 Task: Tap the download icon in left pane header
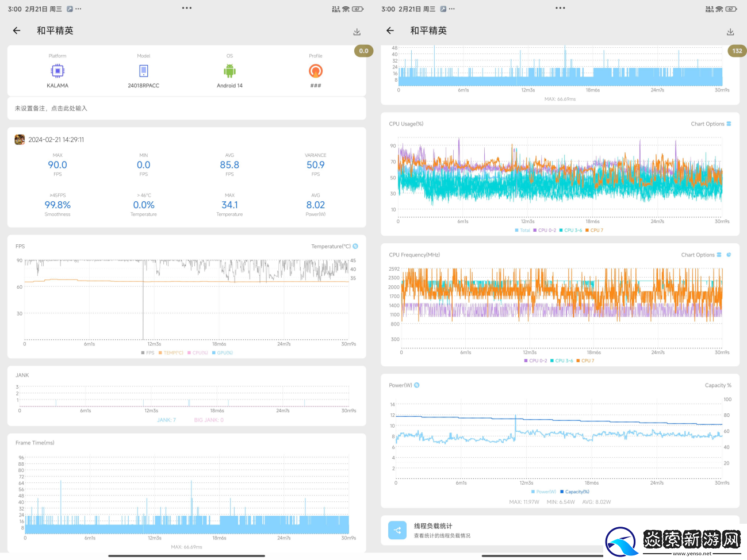coord(357,32)
